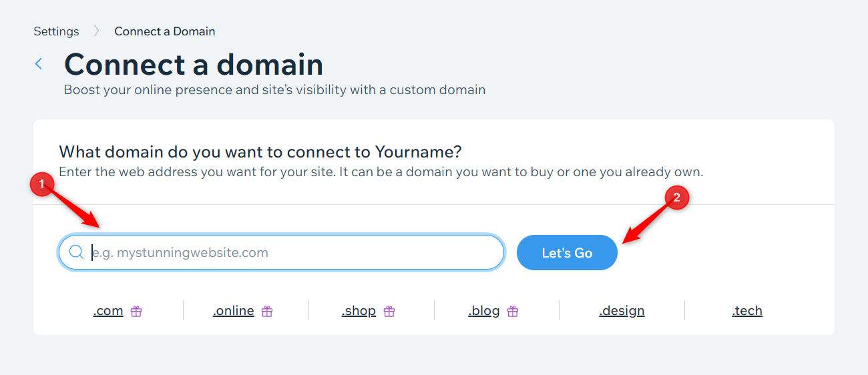
Task: Click the gift icon beside .online
Action: 267,311
